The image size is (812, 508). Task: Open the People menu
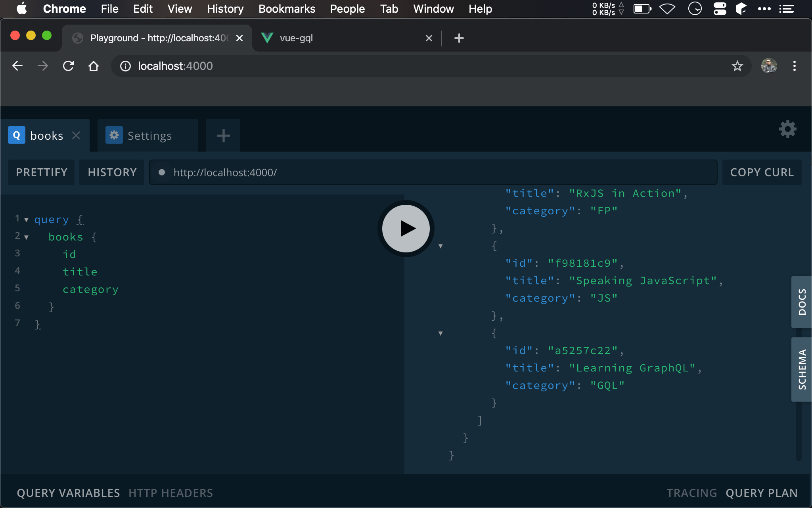click(347, 9)
